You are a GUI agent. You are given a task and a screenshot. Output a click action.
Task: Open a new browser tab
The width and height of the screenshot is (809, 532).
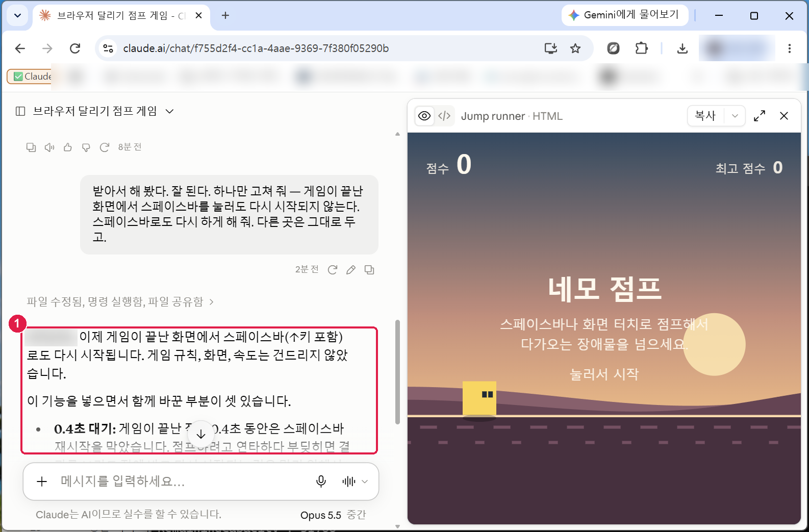pyautogui.click(x=225, y=15)
